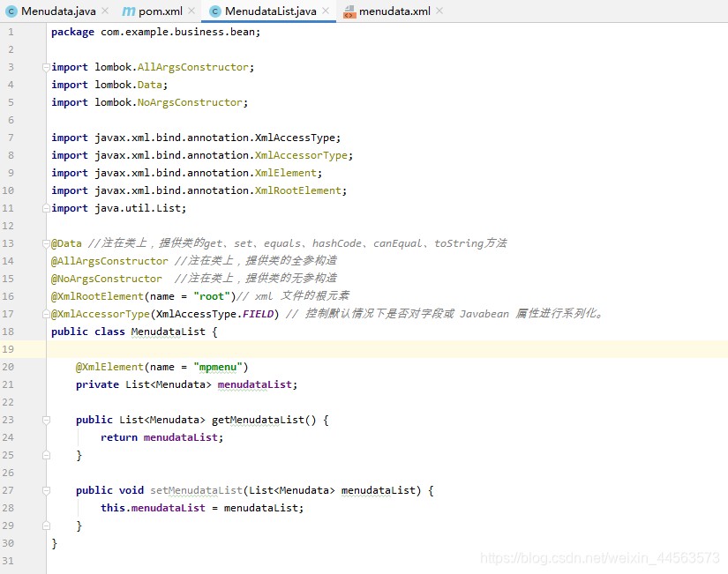Collapse annotations fold marker at line 13

[46, 243]
